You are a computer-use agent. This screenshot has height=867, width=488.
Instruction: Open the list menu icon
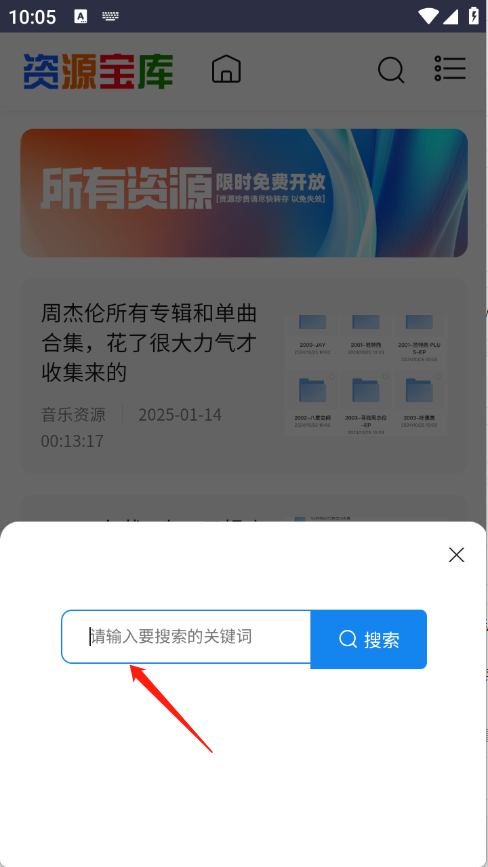450,69
